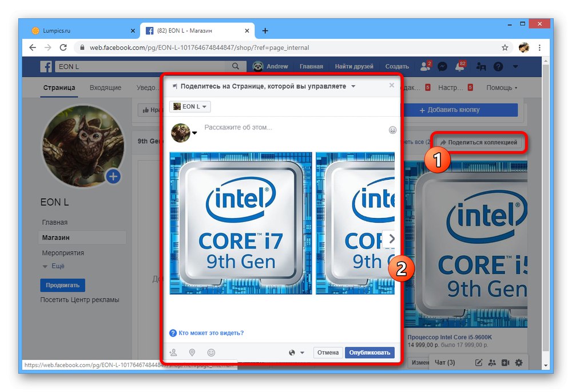
Task: Open Посетить Центр рекламы link
Action: click(80, 300)
